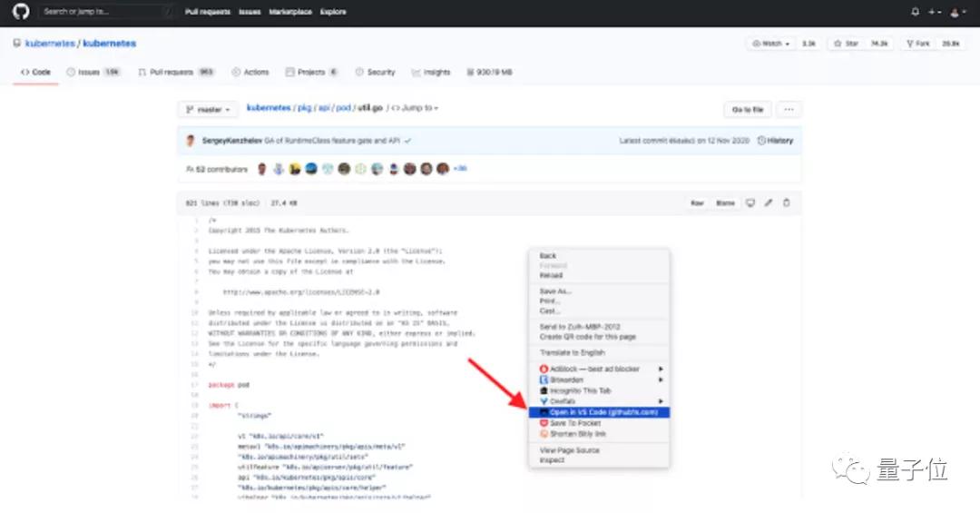Click the Blame button
This screenshot has width=980, height=513.
tap(725, 202)
